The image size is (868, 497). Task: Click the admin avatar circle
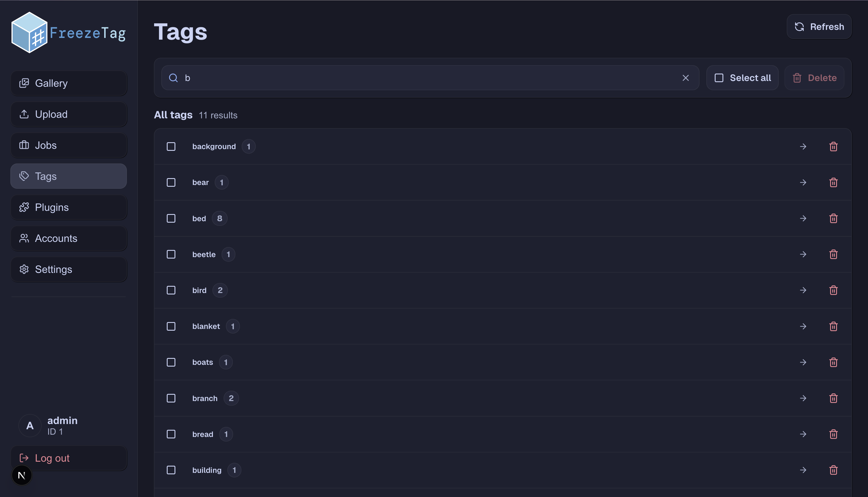pos(30,426)
